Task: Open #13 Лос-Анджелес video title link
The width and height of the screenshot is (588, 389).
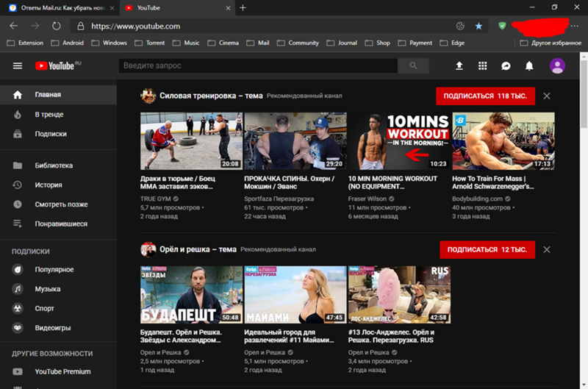Action: tap(391, 336)
